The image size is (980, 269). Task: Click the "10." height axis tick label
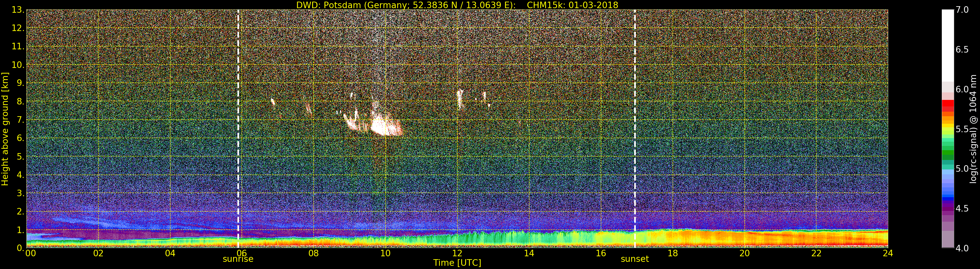click(x=18, y=65)
